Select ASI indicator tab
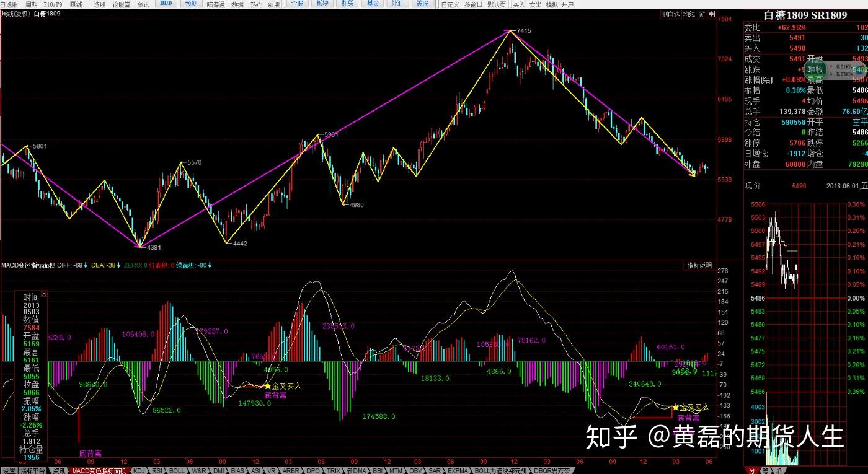868x474 pixels. tap(255, 470)
